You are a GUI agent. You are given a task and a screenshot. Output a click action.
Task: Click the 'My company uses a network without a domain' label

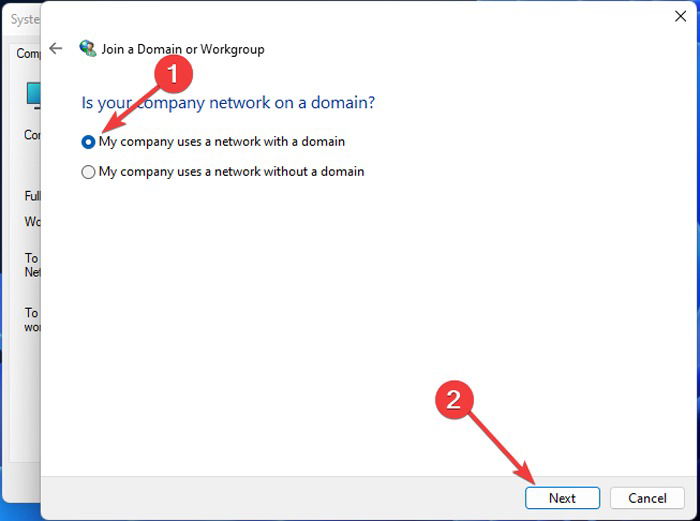point(231,172)
